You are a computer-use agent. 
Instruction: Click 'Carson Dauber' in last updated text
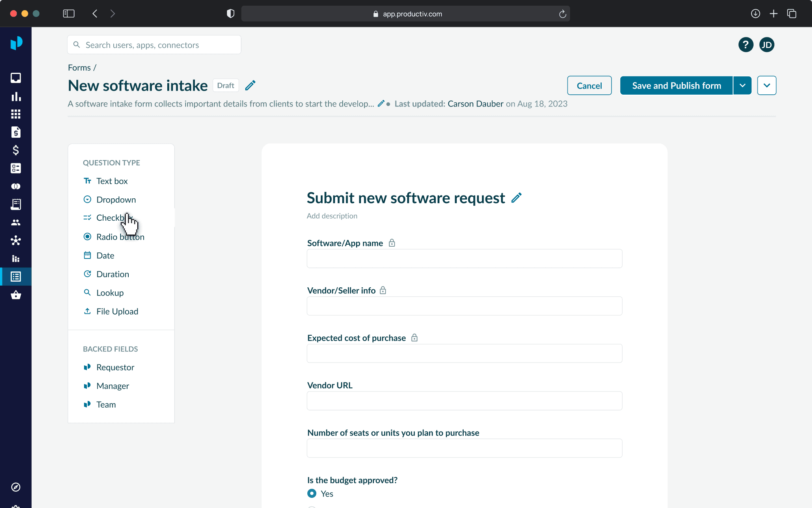coord(475,104)
